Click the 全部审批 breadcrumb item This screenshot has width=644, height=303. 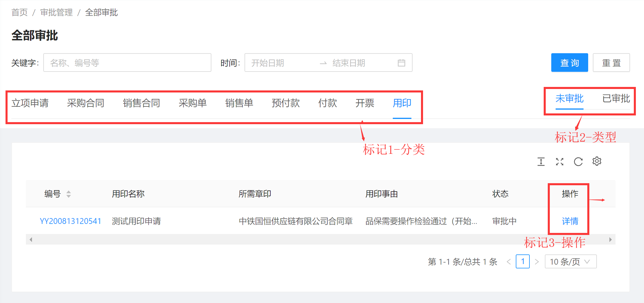coord(101,13)
